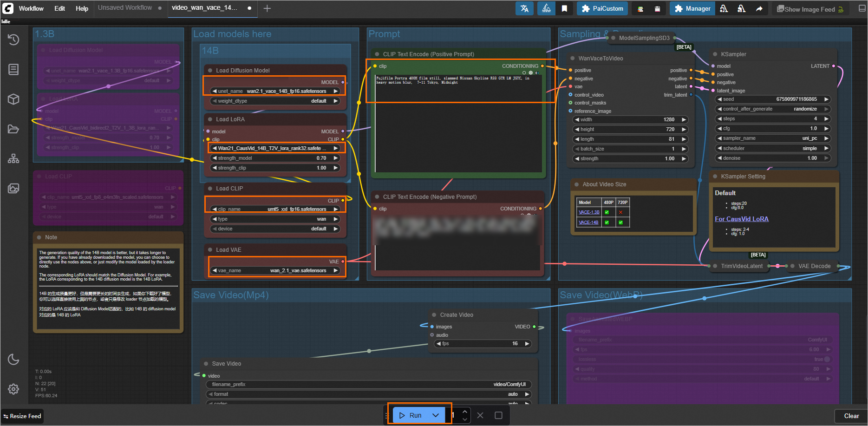Edit filename_prefix video/ComfyUI field

pyautogui.click(x=369, y=384)
